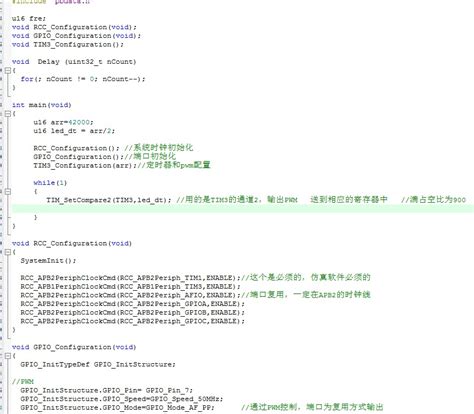Click the SystemInit() call

48,261
